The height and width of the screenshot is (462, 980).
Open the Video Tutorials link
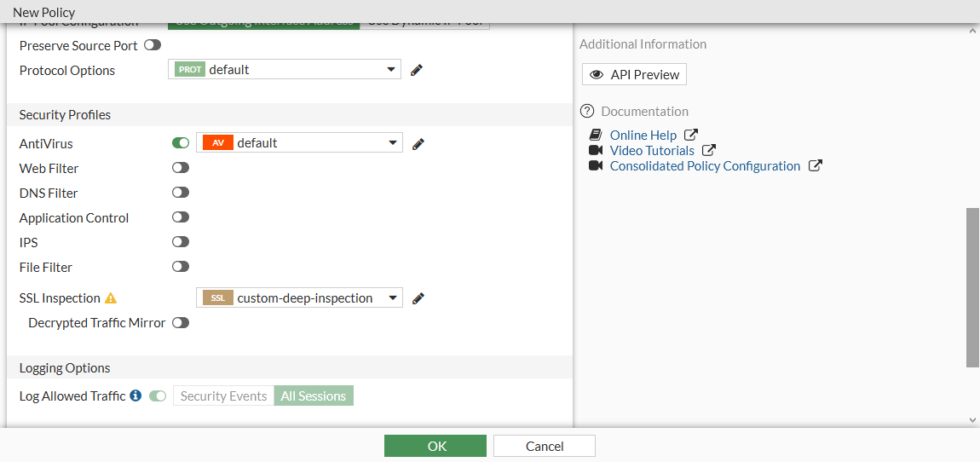[x=652, y=151]
